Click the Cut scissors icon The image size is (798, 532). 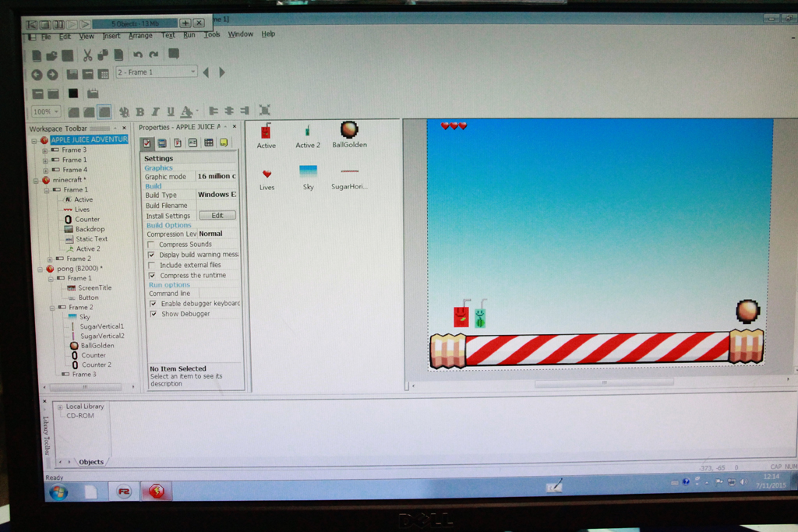[87, 55]
